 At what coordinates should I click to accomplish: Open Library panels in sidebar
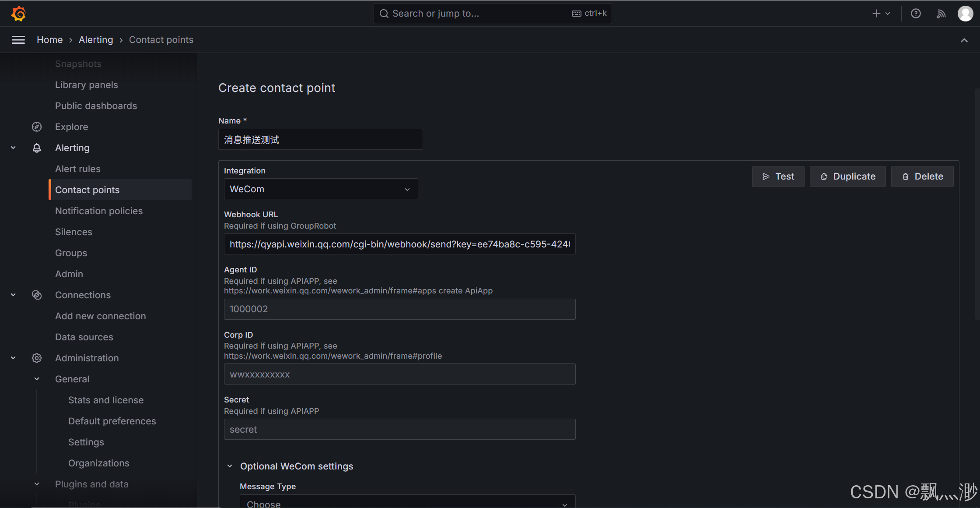point(87,85)
